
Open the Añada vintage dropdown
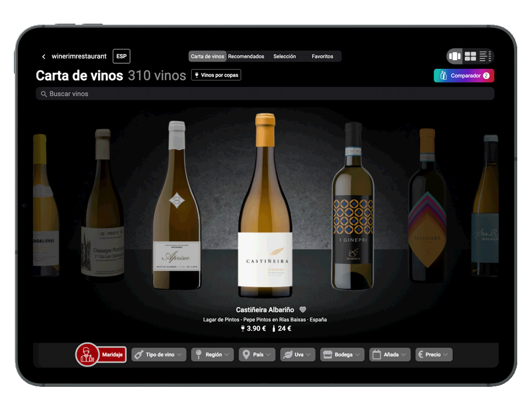pyautogui.click(x=390, y=355)
